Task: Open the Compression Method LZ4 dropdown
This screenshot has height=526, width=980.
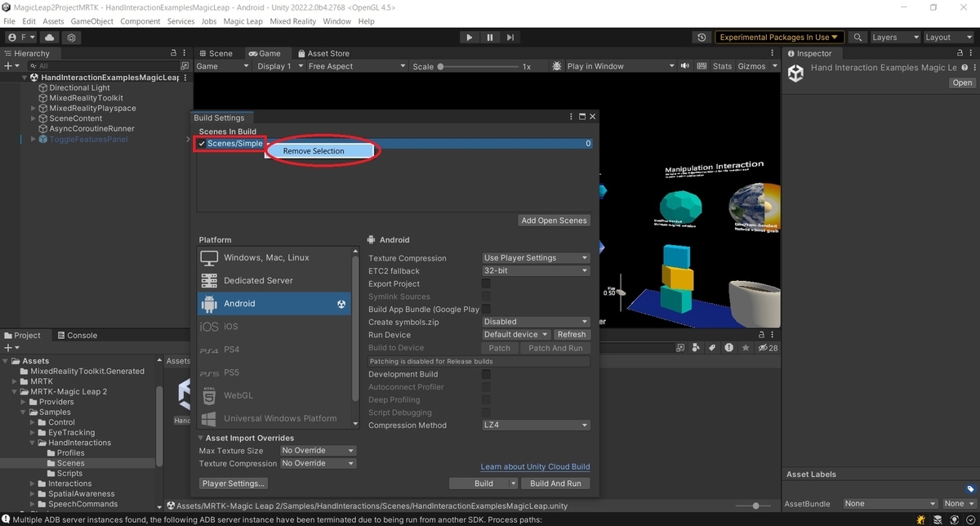Action: point(536,426)
